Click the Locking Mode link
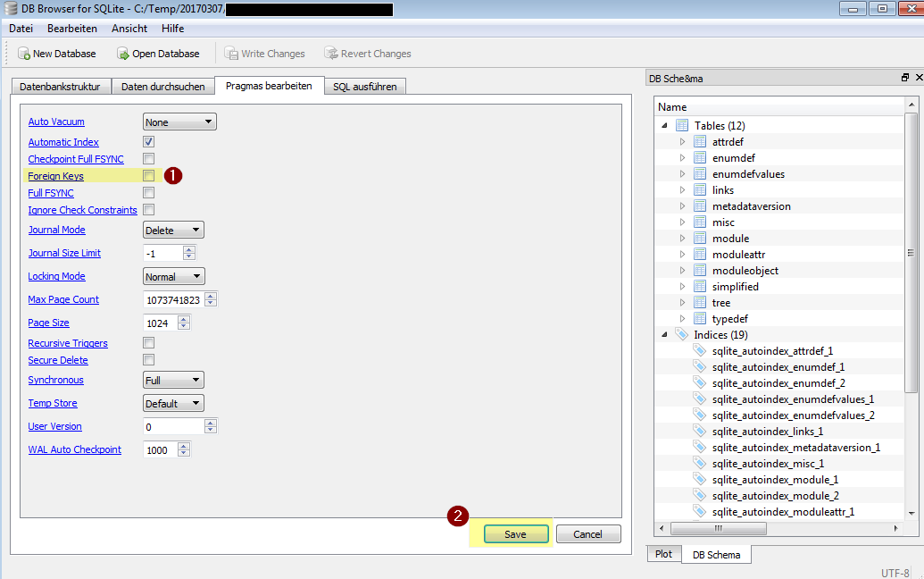The width and height of the screenshot is (924, 579). [56, 277]
